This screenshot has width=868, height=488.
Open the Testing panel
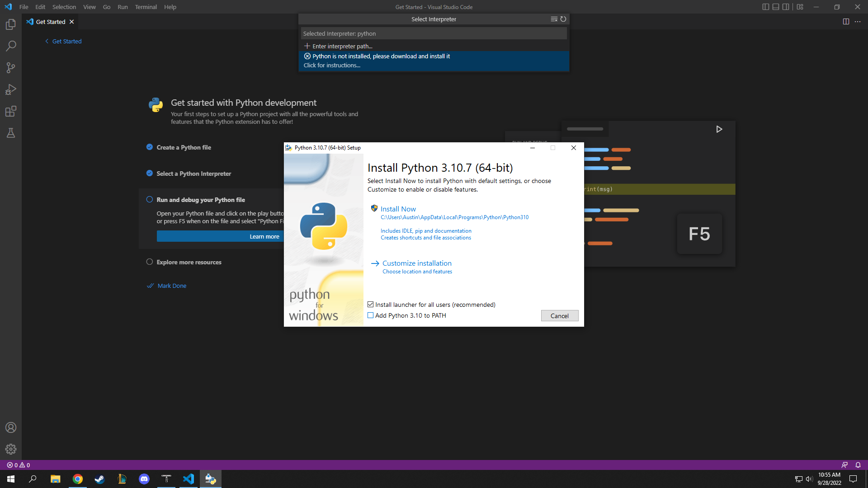(x=11, y=133)
